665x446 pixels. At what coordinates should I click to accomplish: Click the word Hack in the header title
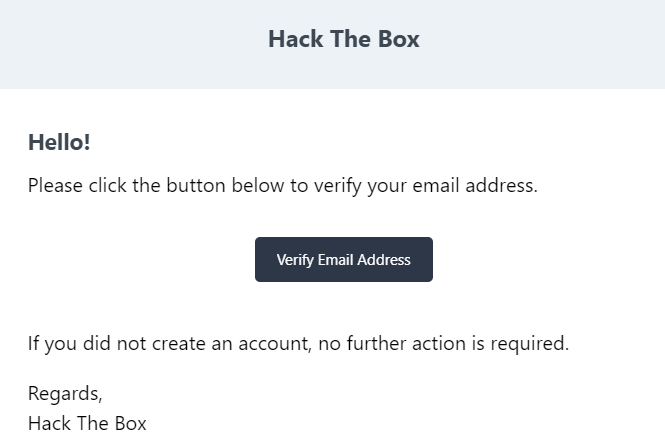click(296, 39)
